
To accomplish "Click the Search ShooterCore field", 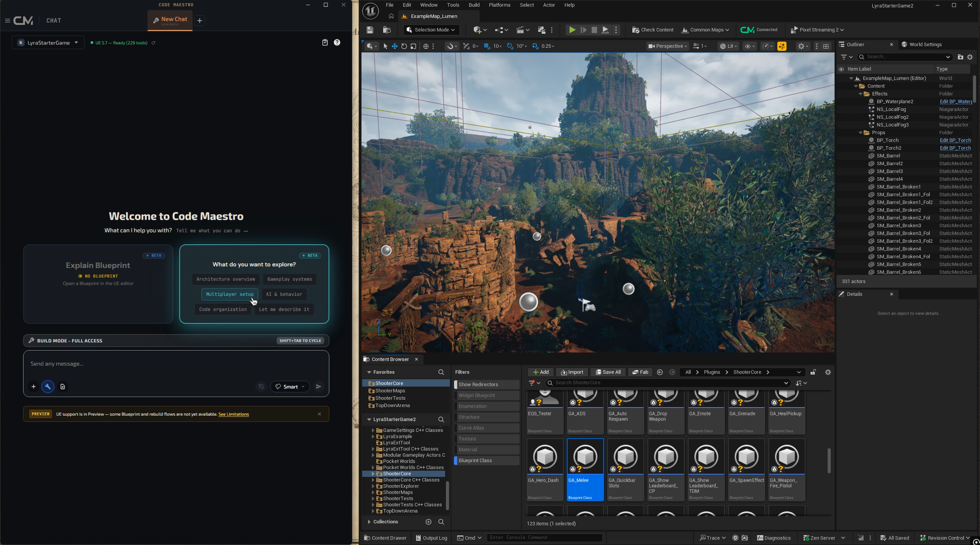I will click(x=668, y=383).
